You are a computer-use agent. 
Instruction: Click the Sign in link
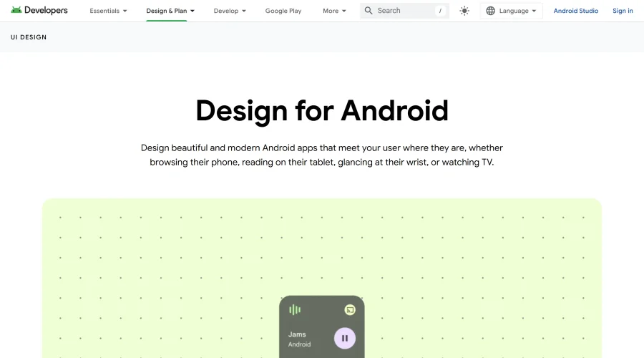(623, 11)
